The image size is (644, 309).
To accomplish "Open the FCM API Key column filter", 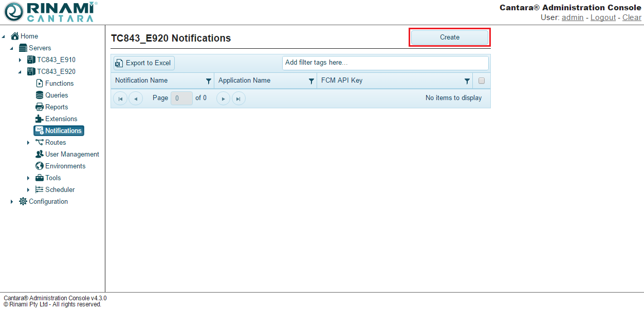I will tap(467, 81).
